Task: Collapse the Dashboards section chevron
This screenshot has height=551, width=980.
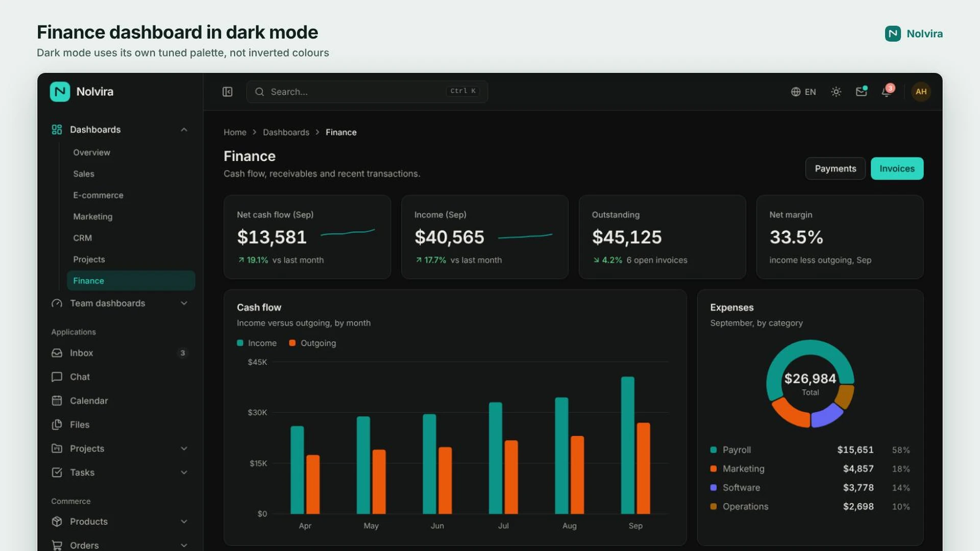Action: [184, 130]
